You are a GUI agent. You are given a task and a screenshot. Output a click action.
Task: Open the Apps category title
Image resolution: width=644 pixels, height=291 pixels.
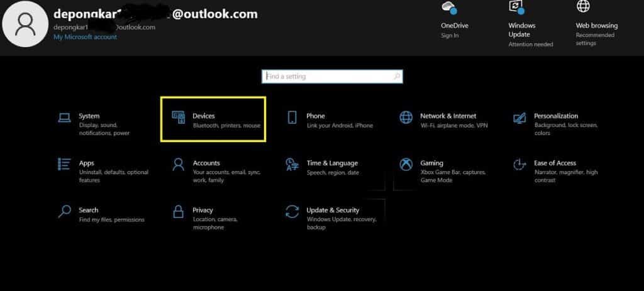(x=87, y=163)
